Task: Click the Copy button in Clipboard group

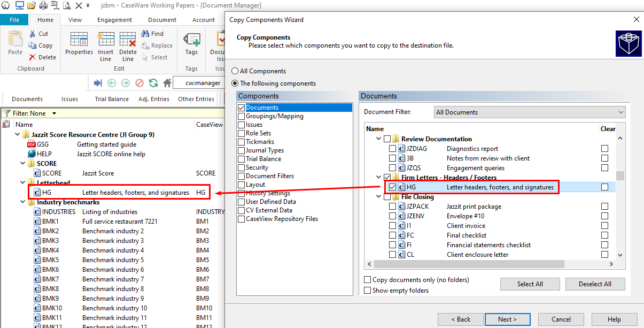Action: pyautogui.click(x=41, y=45)
